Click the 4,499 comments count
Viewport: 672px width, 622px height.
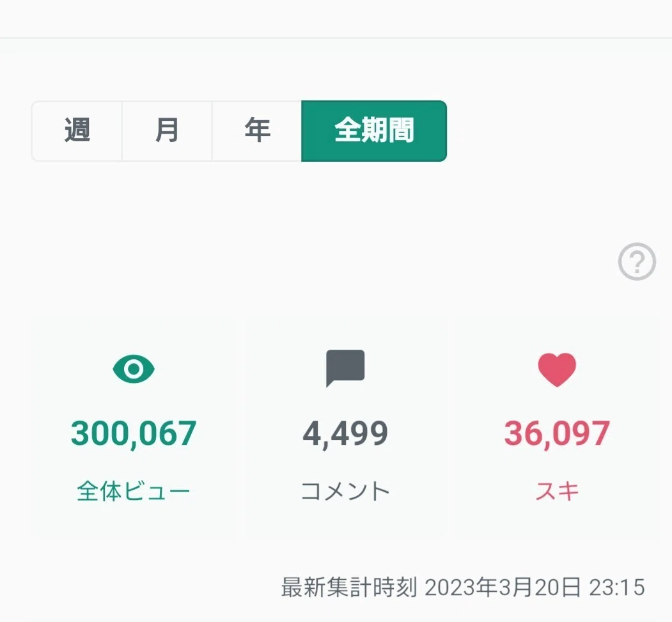click(x=345, y=433)
